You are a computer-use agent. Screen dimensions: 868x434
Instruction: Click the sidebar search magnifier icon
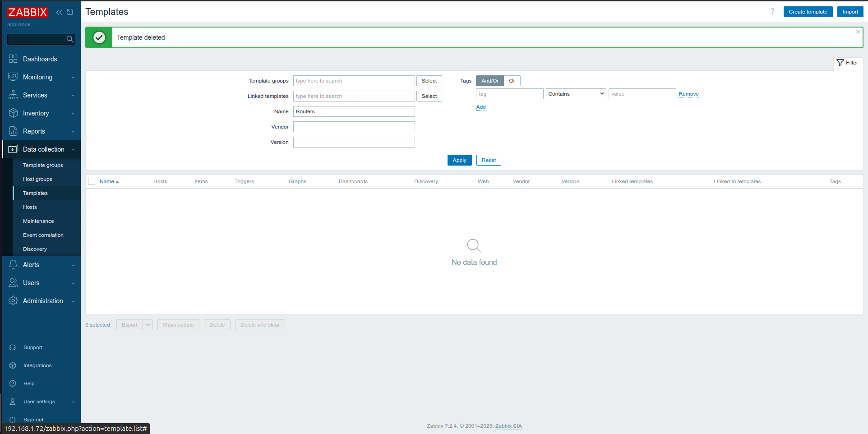[x=69, y=39]
